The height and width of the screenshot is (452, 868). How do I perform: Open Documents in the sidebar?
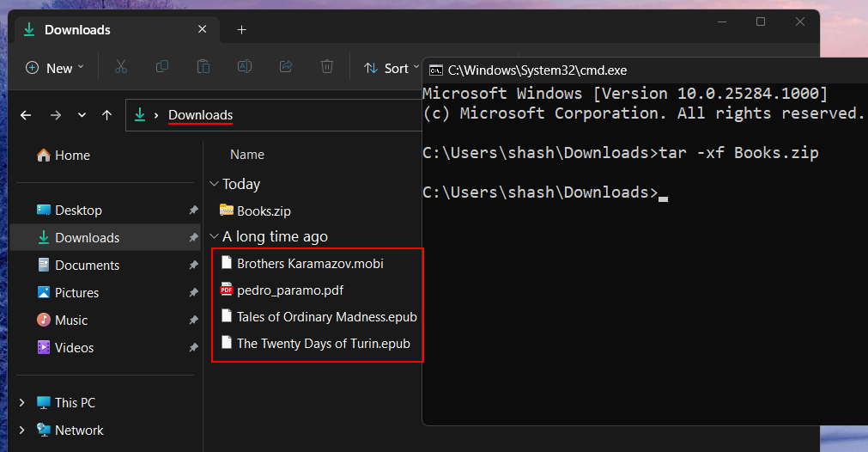(87, 266)
